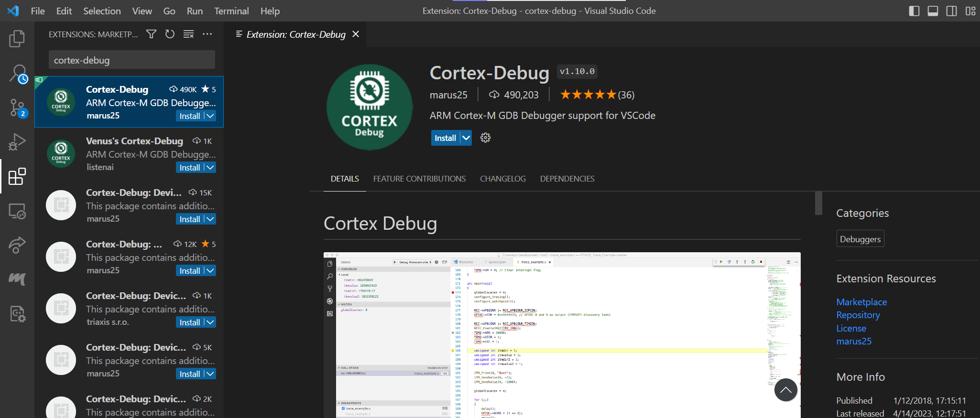Toggle Primary Side Bar layout icon
The height and width of the screenshot is (418, 980).
point(914,11)
